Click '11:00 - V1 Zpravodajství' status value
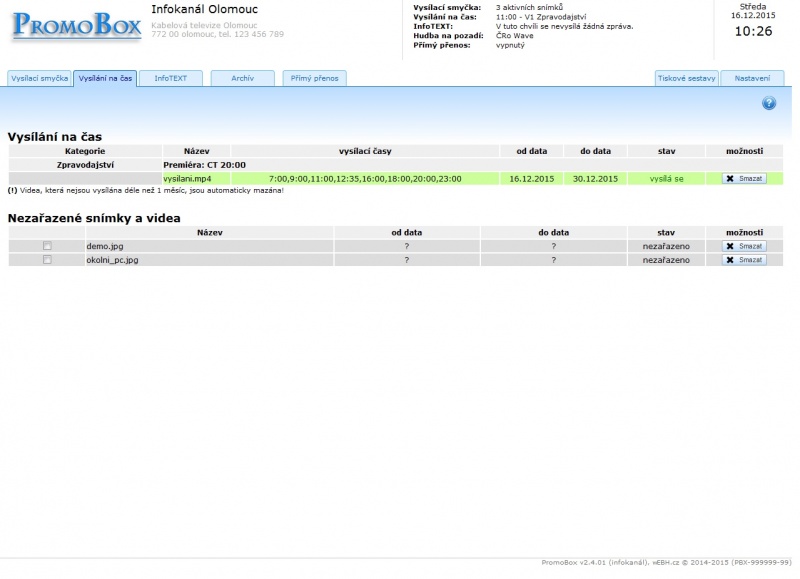 click(541, 17)
